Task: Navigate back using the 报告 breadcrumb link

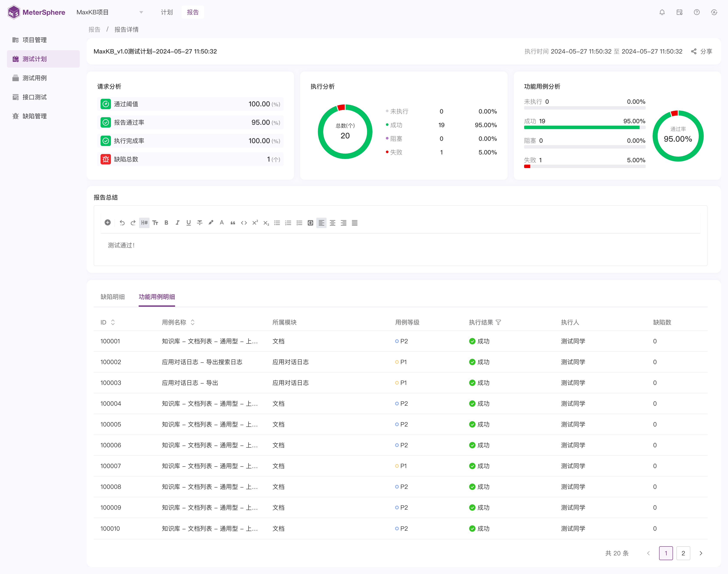Action: 94,29
